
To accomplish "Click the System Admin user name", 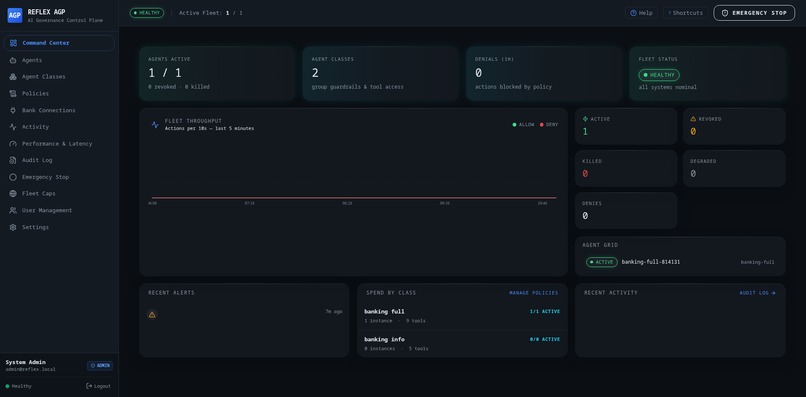I will (x=26, y=362).
